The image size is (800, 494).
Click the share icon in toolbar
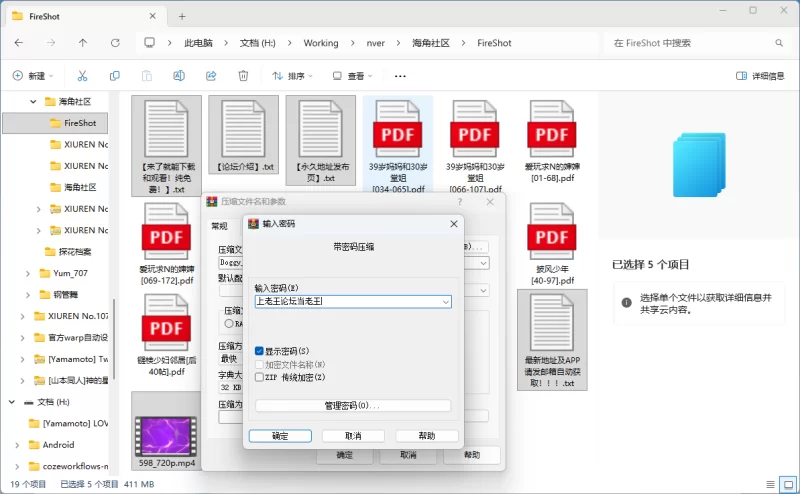point(211,76)
